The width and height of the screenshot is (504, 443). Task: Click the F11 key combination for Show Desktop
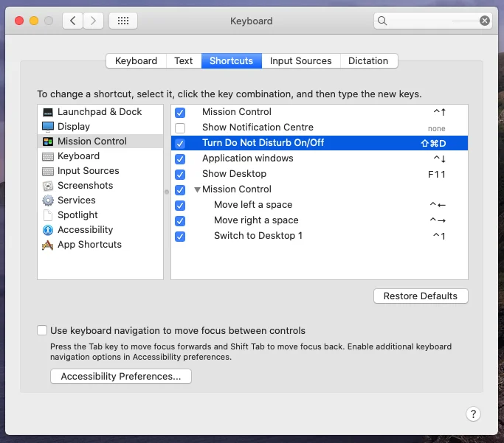pyautogui.click(x=437, y=175)
